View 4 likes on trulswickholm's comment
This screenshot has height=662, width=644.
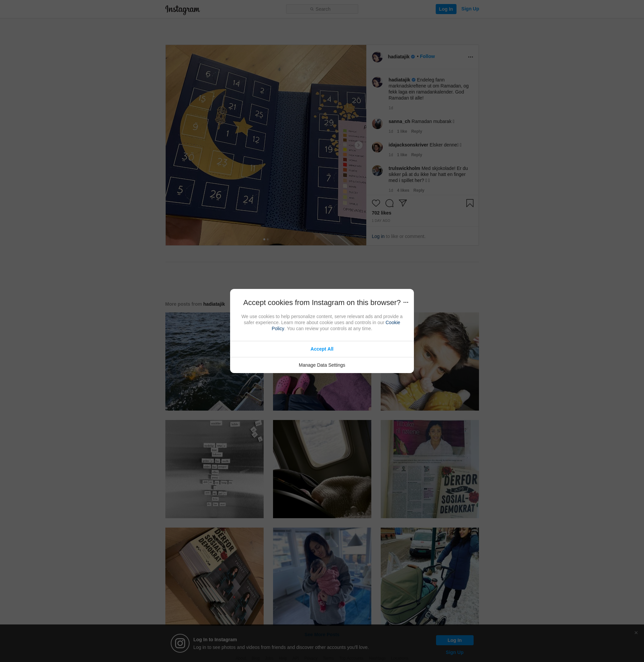coord(403,190)
